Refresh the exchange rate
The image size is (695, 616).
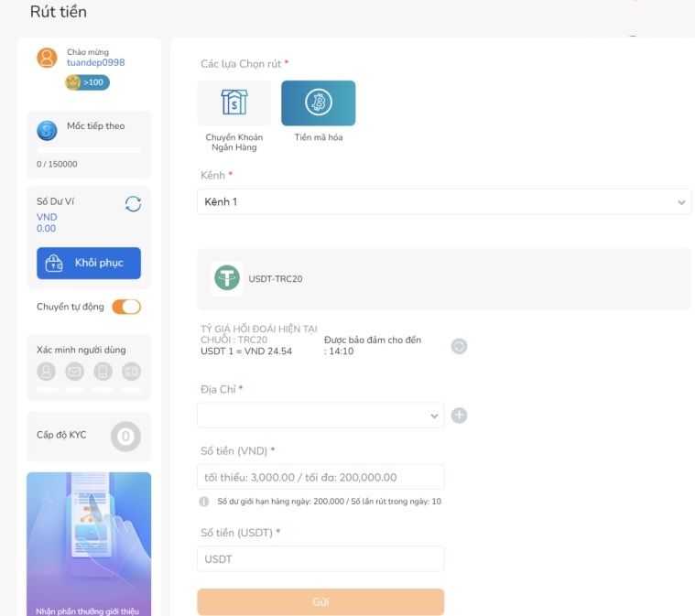tap(459, 346)
